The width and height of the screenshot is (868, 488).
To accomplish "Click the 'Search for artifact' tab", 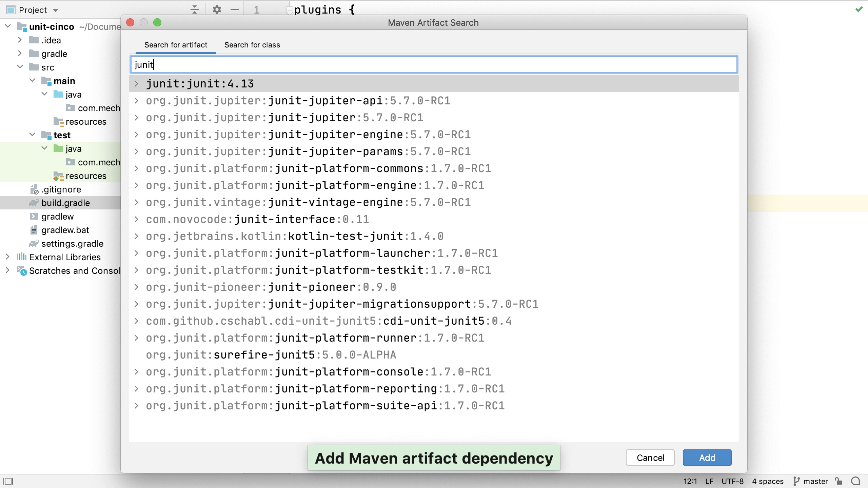I will click(x=176, y=45).
